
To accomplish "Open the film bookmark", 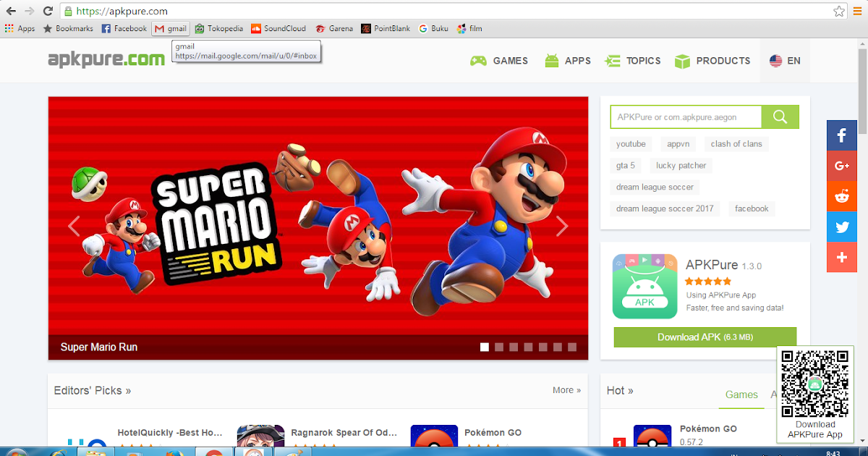I will pyautogui.click(x=469, y=29).
